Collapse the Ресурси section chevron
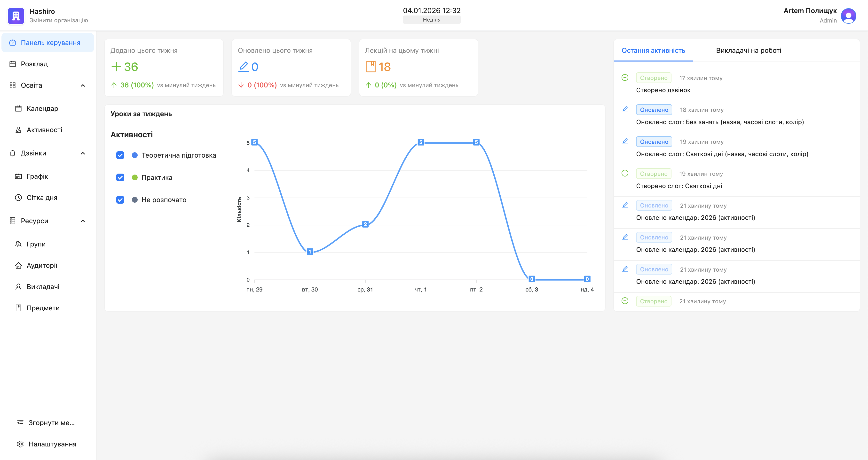 [x=83, y=221]
